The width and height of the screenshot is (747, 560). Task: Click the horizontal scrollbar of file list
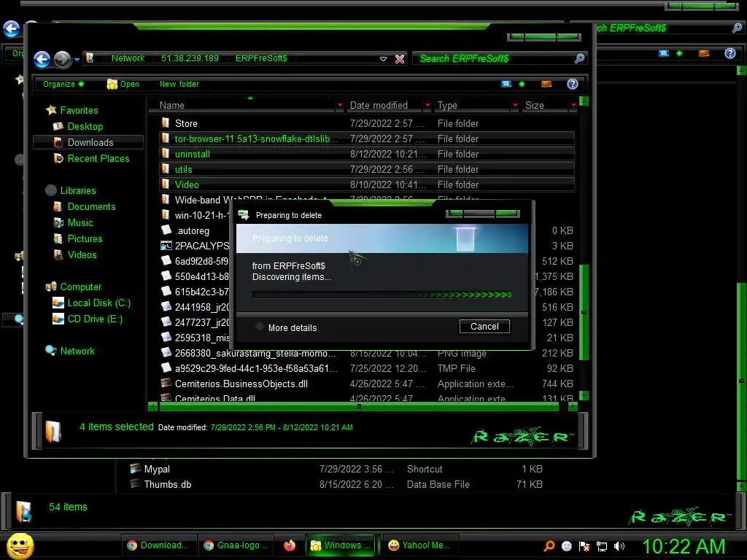359,407
